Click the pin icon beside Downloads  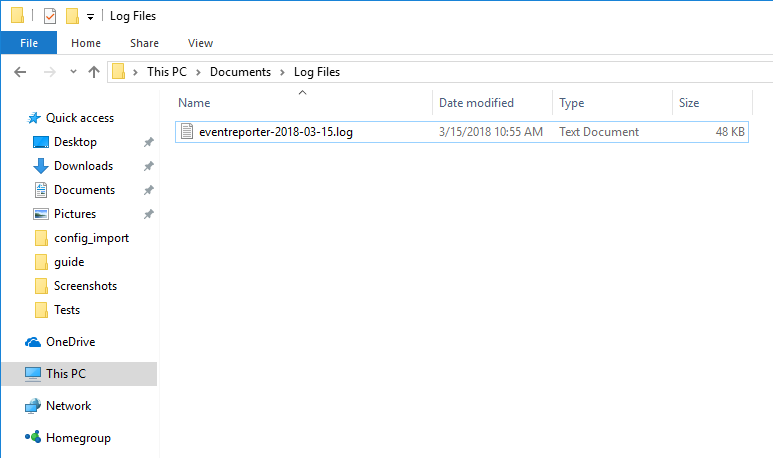tap(148, 166)
